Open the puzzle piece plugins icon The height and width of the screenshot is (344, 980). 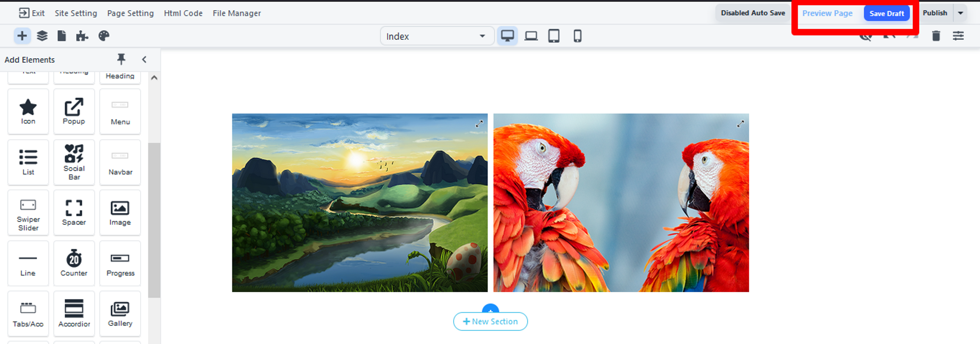[x=82, y=36]
